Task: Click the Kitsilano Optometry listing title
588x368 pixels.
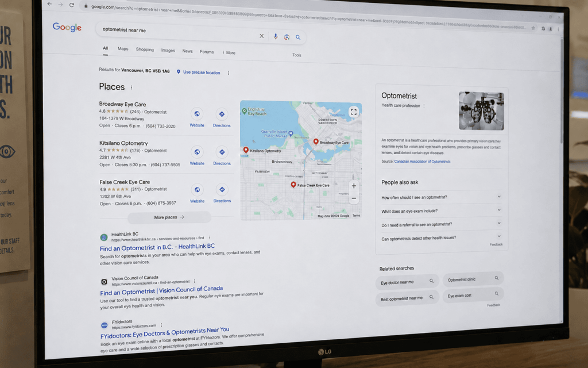Action: pyautogui.click(x=123, y=143)
